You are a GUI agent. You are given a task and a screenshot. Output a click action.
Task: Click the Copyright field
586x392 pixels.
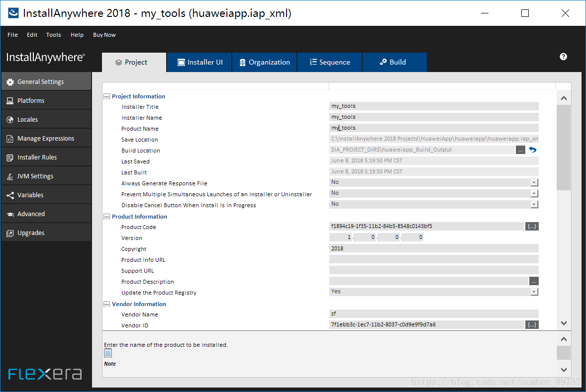point(434,248)
